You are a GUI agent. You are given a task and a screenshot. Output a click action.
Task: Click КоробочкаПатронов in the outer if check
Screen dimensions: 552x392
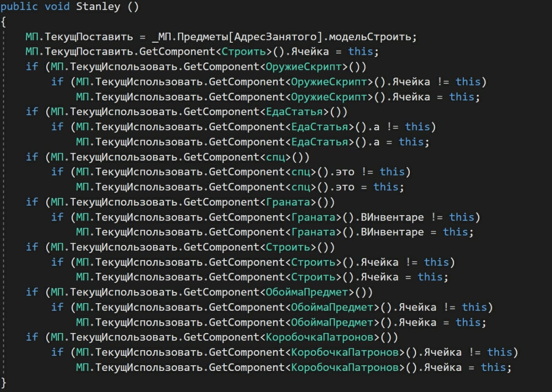(x=319, y=337)
